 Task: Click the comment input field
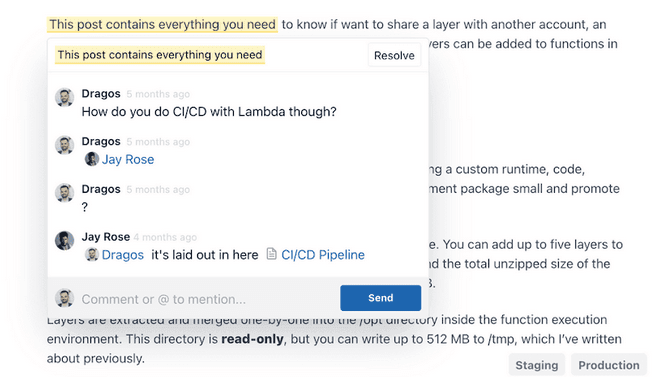click(208, 299)
